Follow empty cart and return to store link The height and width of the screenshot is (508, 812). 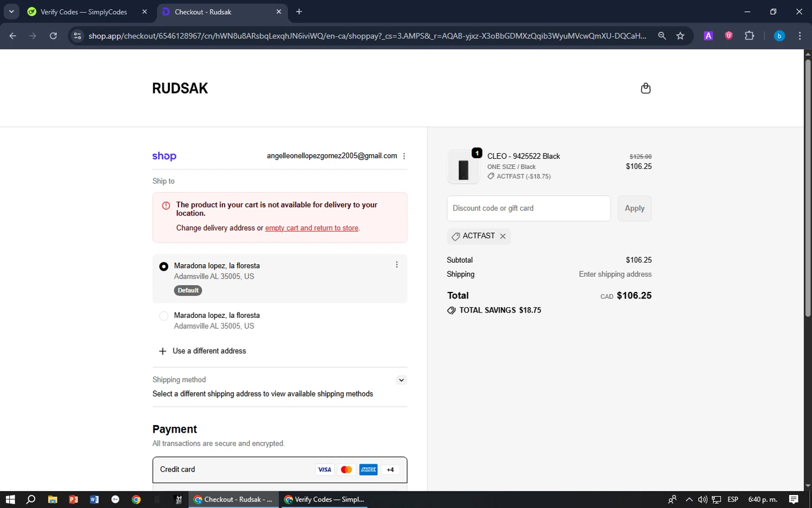point(312,228)
